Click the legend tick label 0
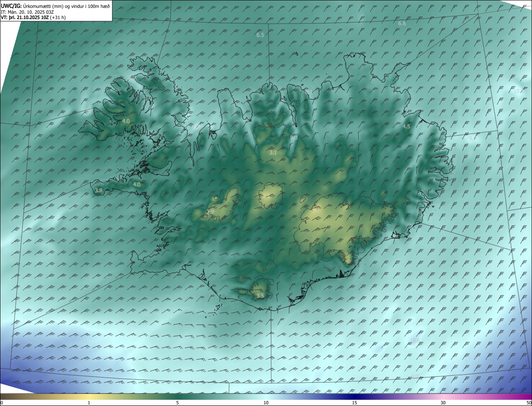This screenshot has height=406, width=532. [x=2, y=403]
